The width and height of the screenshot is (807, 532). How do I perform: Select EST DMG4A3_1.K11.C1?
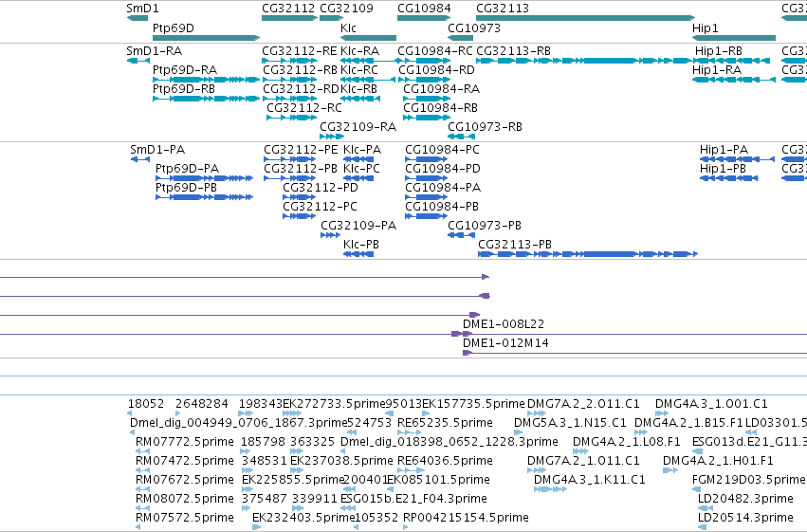click(x=589, y=480)
